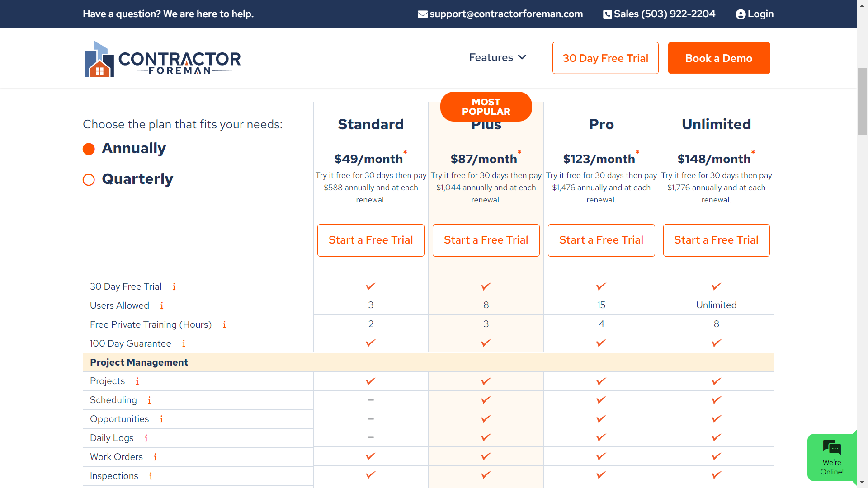Click the Pro plan heading
Screen dimensions: 868x488
[x=601, y=124]
